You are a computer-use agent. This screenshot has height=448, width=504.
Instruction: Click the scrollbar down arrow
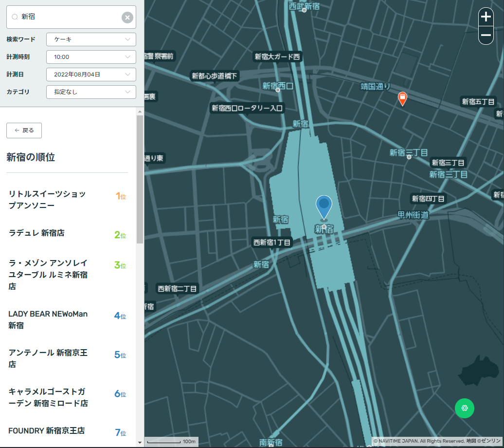[x=140, y=443]
